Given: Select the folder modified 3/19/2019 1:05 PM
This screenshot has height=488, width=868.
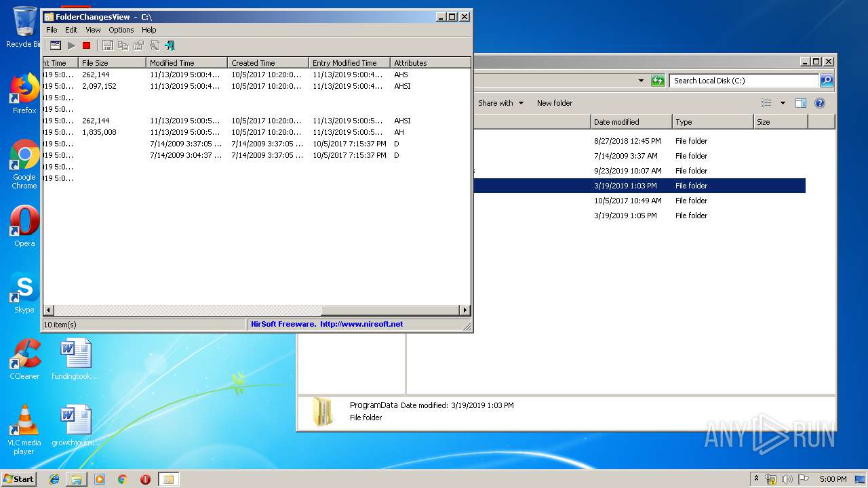Looking at the screenshot, I should (x=640, y=216).
